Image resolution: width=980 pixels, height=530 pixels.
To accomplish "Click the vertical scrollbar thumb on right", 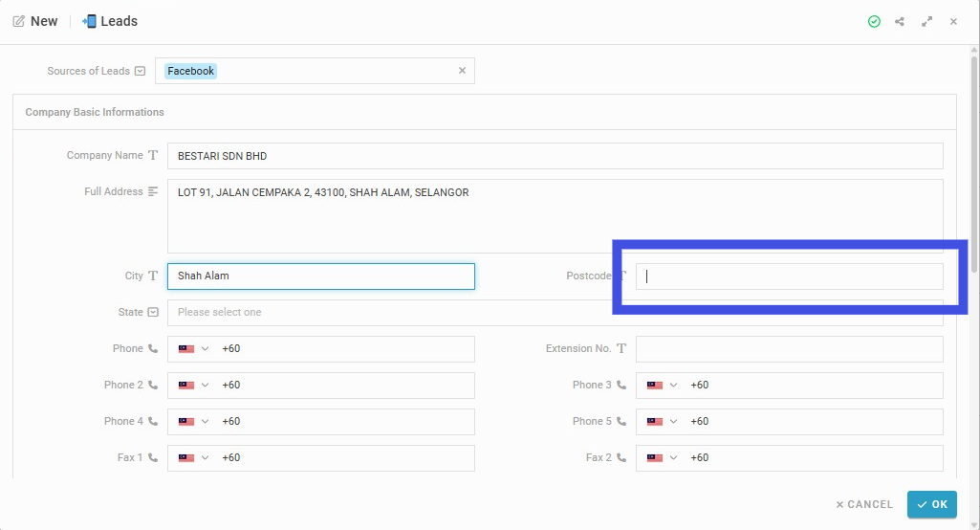I will coord(973,164).
